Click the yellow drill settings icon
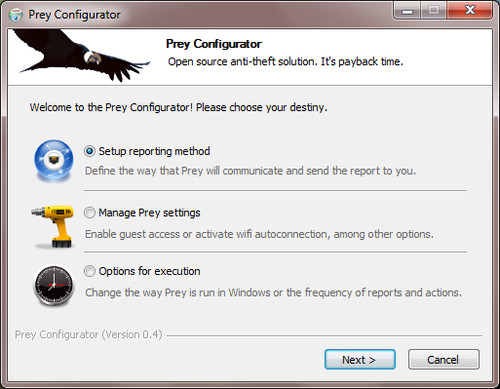Viewport: 500px width, 389px height. 54,226
